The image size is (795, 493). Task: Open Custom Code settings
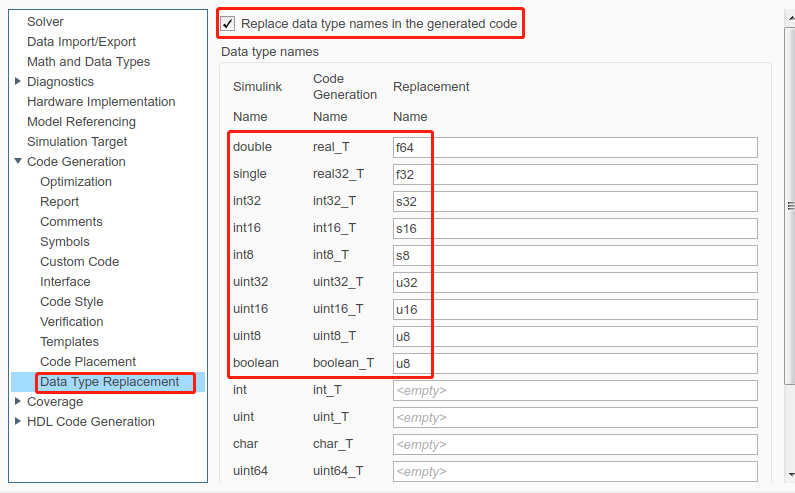click(80, 262)
